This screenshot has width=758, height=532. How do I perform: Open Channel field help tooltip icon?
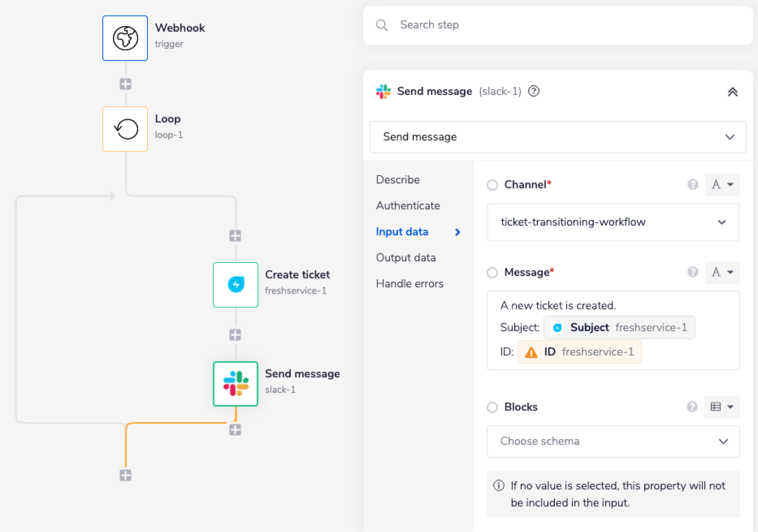(693, 185)
